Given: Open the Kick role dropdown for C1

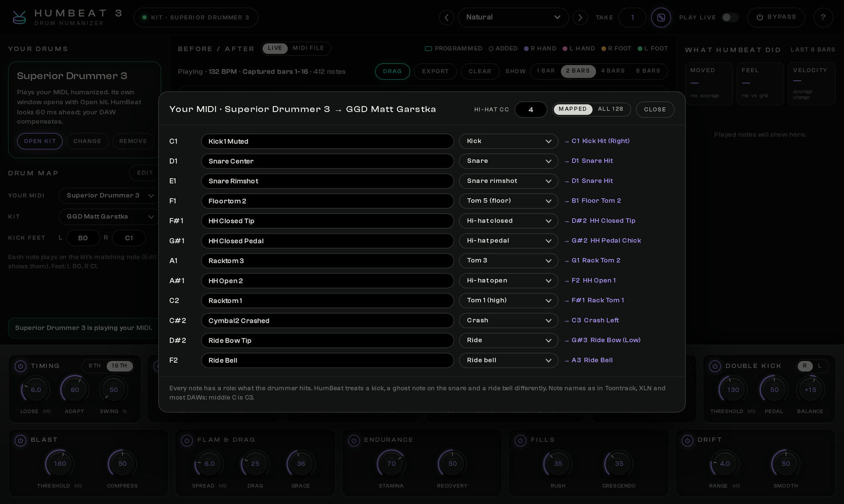Looking at the screenshot, I should coord(509,141).
